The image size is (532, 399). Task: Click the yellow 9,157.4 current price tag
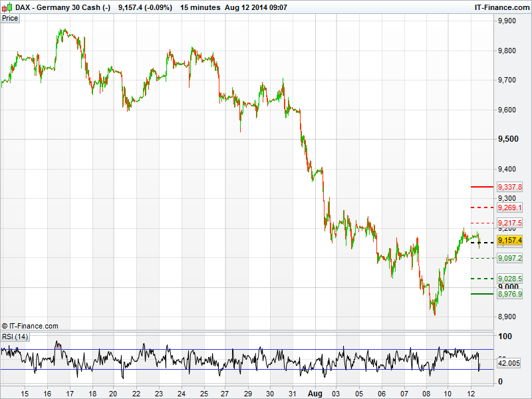point(510,240)
